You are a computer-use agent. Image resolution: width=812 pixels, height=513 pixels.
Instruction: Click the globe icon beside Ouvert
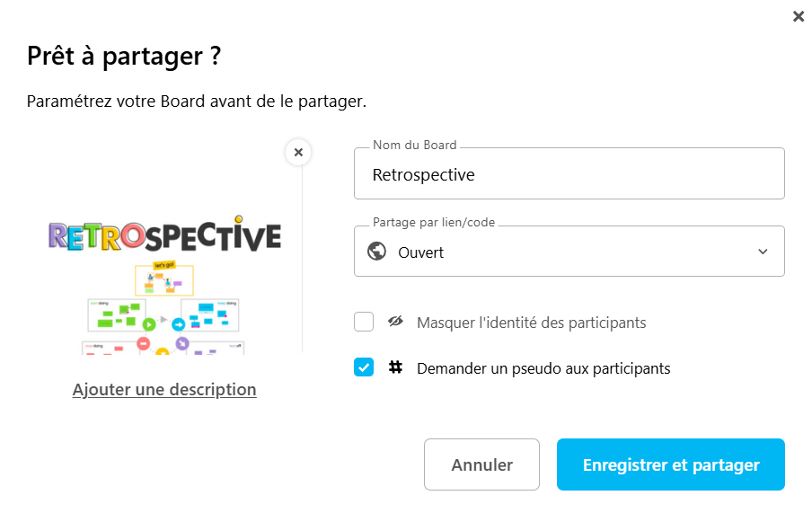pyautogui.click(x=377, y=252)
